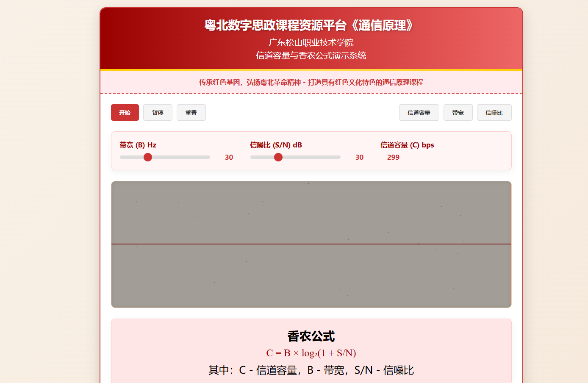Viewport: 588px width, 383px height.
Task: Click the 信道容量 (C) bps label
Action: (407, 145)
